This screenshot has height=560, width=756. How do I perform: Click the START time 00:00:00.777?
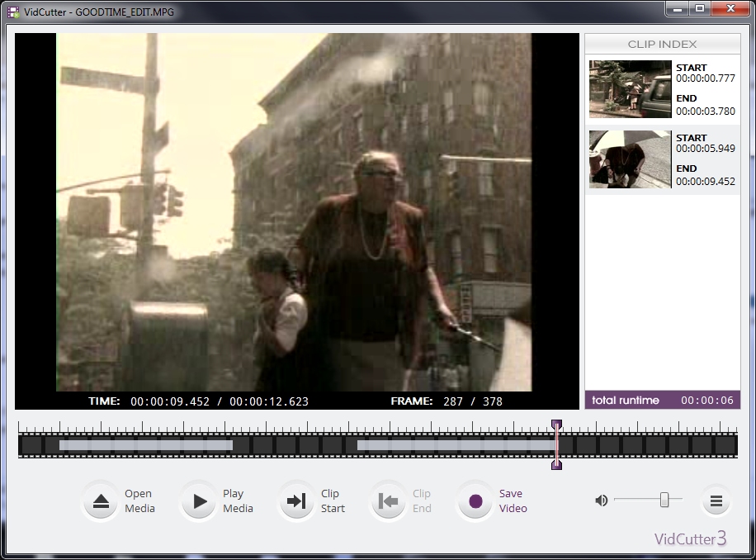706,78
